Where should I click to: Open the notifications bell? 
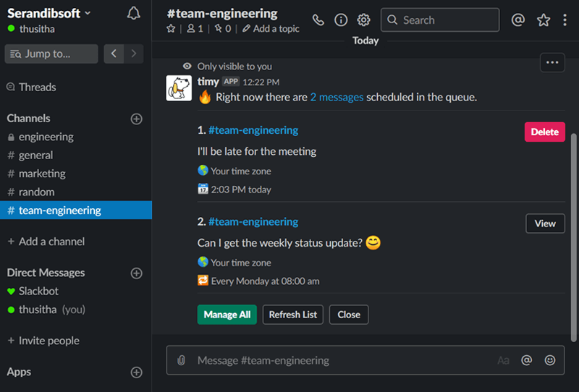pyautogui.click(x=134, y=14)
